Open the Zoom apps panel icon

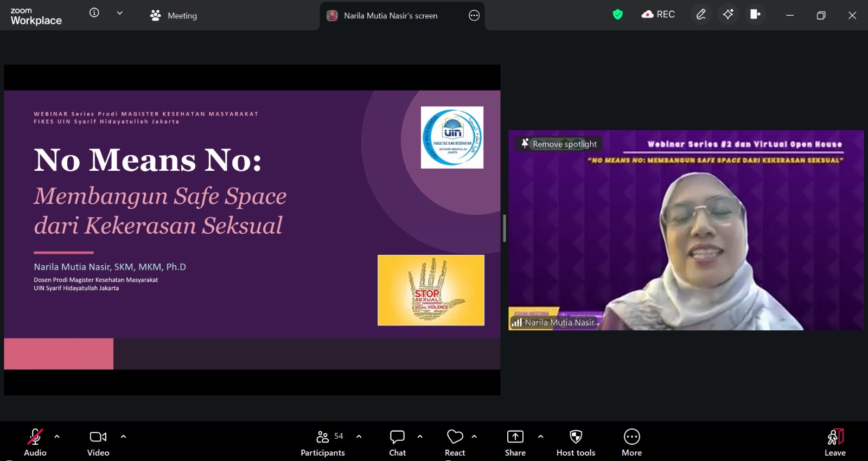coord(755,14)
